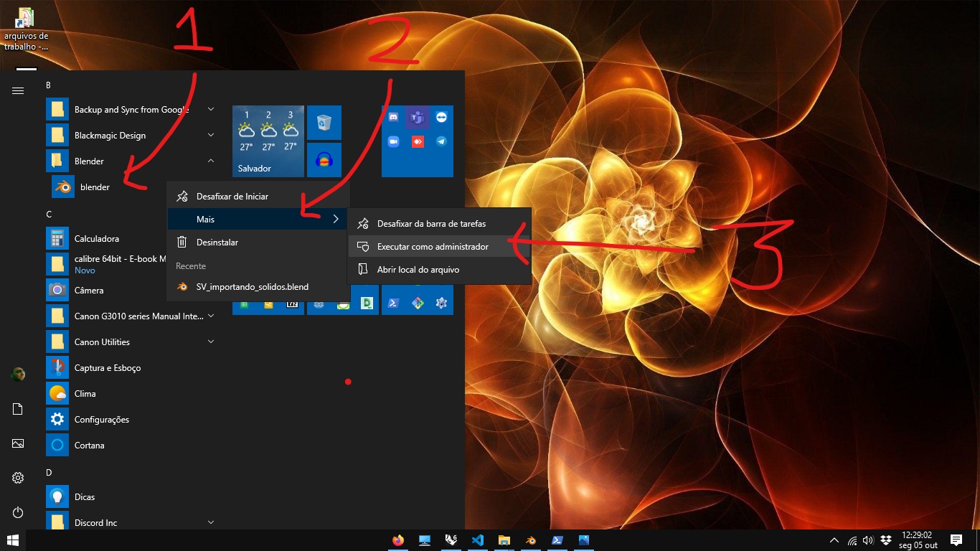Expand the Blackmagic Design folder
Image resolution: width=980 pixels, height=551 pixels.
(x=211, y=136)
